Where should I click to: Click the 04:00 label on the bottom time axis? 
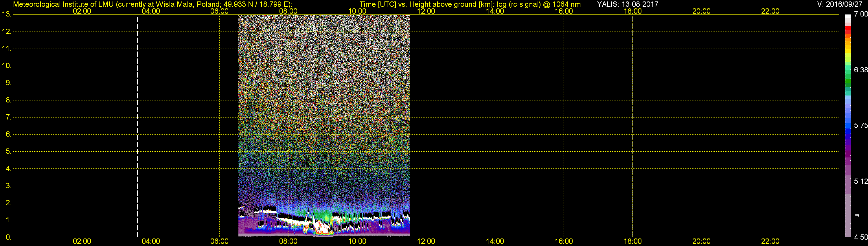[x=151, y=241]
